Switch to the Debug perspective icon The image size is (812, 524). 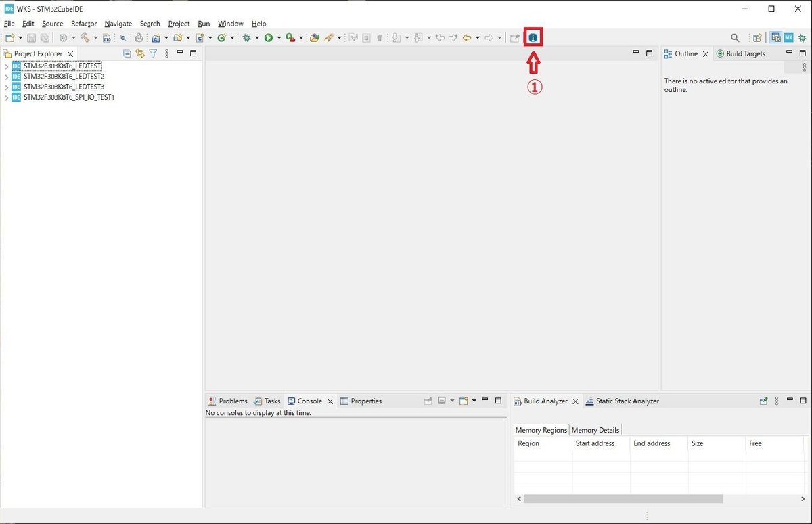[802, 38]
